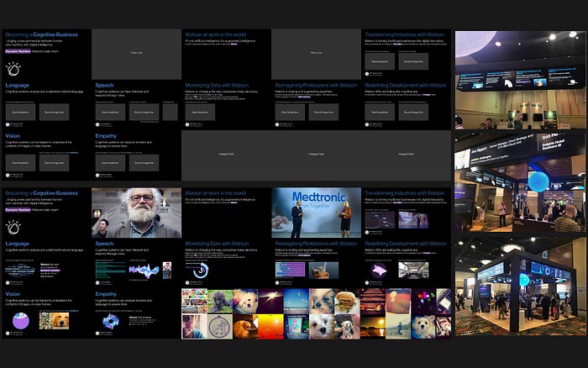The width and height of the screenshot is (588, 368).
Task: Click the Second Image Area placeholder under wireframe Redefining Development
Action: (413, 112)
